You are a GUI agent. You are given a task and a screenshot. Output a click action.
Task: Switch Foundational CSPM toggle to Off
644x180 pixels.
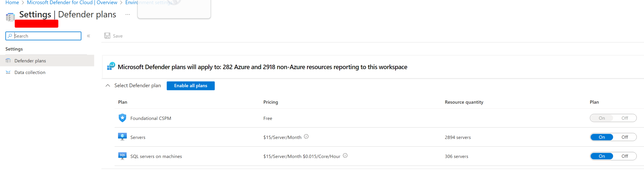[x=625, y=118]
